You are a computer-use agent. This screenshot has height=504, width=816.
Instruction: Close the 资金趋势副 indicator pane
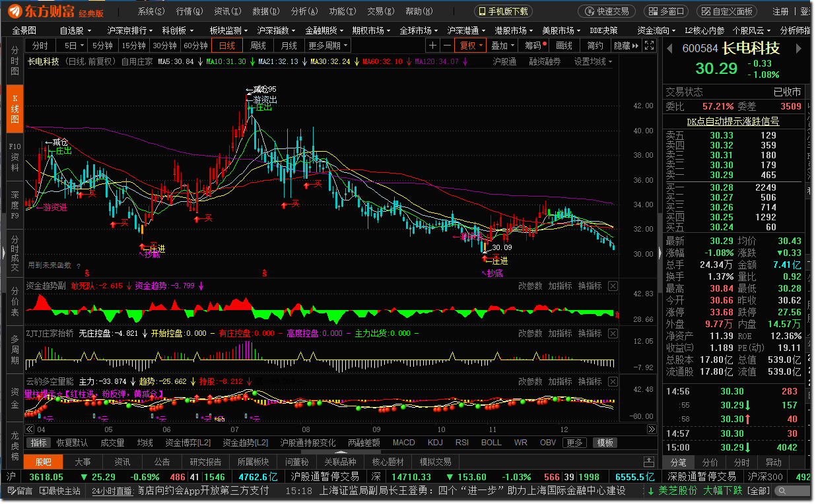tap(613, 286)
